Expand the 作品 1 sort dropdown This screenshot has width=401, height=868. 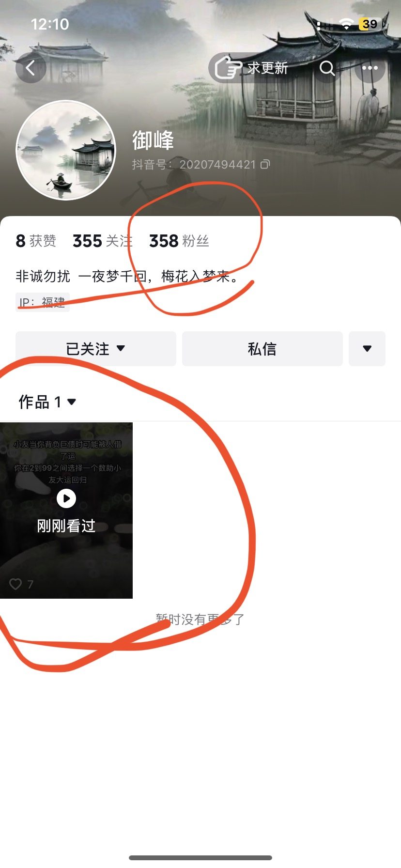[x=47, y=402]
